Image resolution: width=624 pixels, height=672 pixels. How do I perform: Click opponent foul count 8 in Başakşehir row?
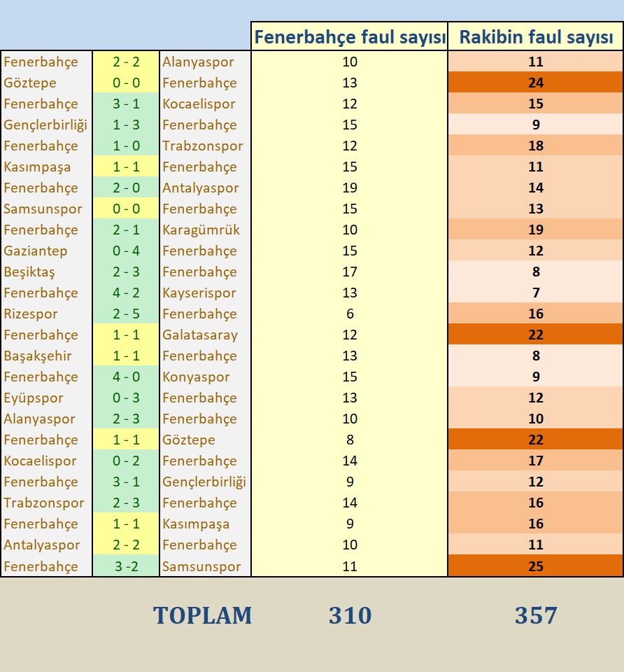pyautogui.click(x=536, y=356)
